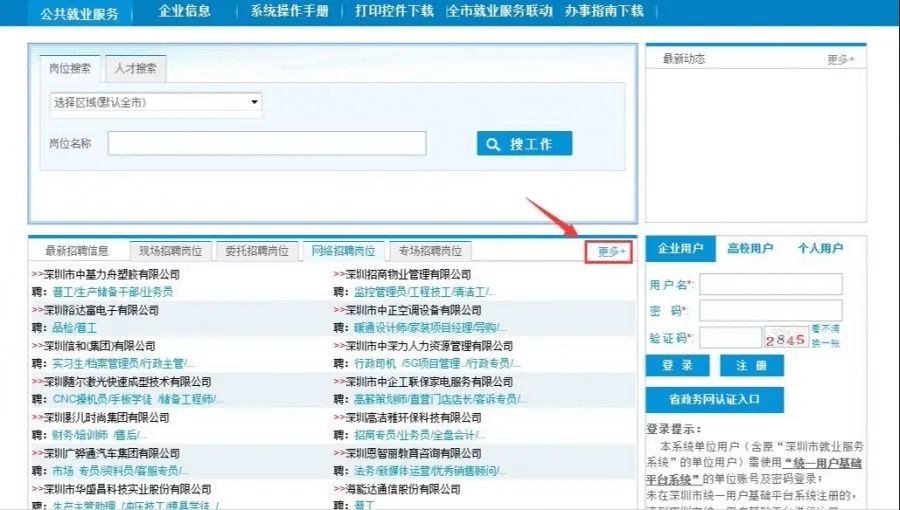Select the 岗位搜索 tab
900x510 pixels.
click(70, 69)
